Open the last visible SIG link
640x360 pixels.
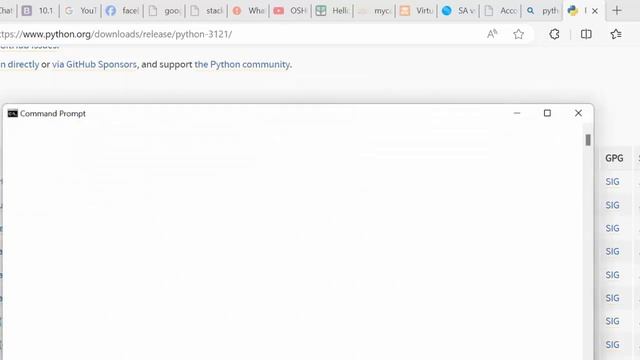[612, 344]
